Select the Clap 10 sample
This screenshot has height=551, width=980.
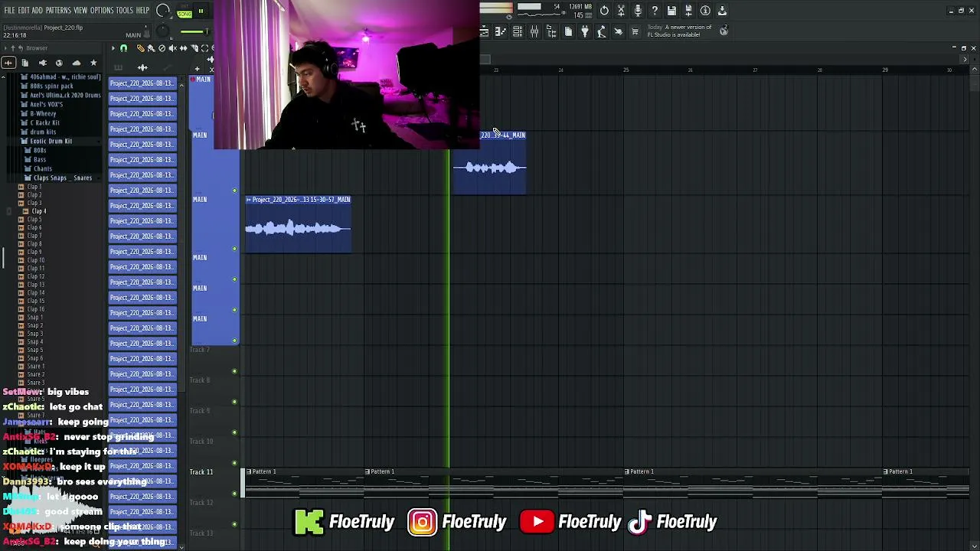point(35,260)
